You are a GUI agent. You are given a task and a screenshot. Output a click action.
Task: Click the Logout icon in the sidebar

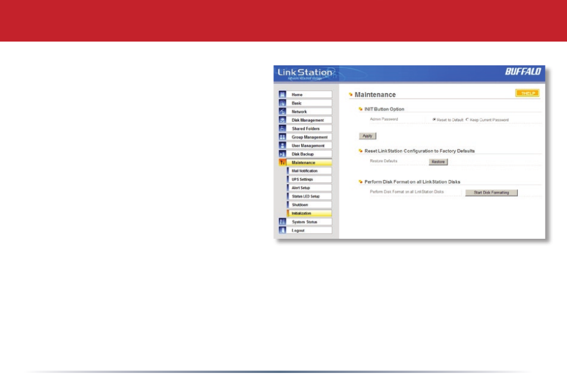coord(282,230)
